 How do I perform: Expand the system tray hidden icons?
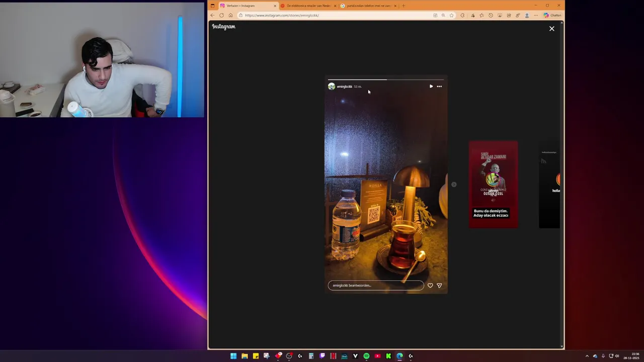587,356
